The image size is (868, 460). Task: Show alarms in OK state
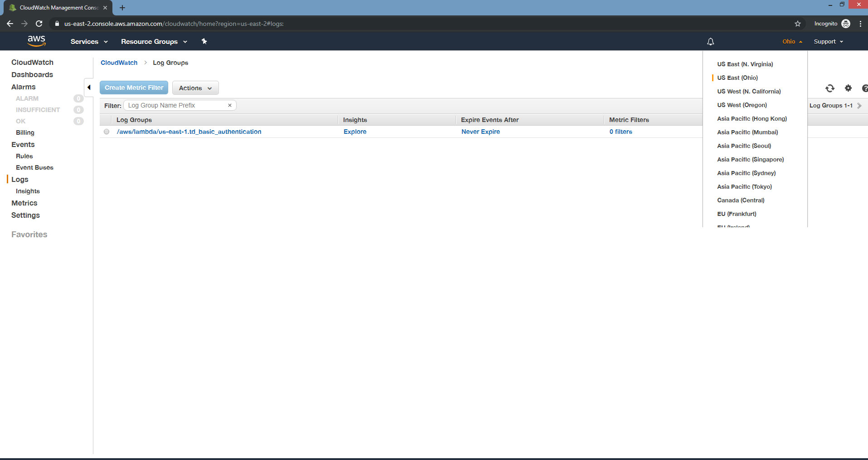coord(21,121)
